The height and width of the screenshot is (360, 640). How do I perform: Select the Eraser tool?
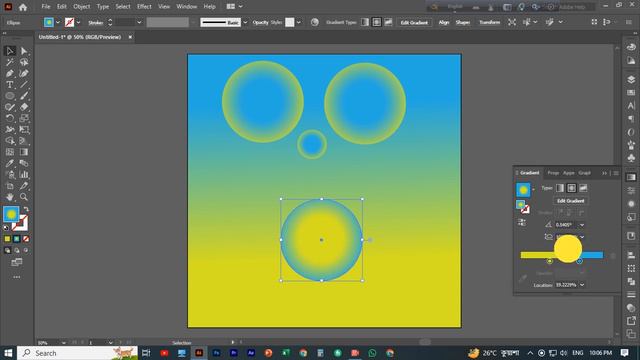(x=24, y=107)
